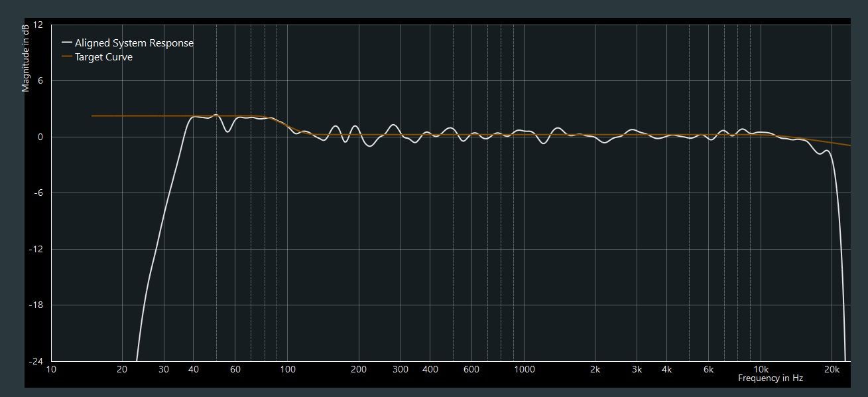Screen dimensions: 868x397
Task: Click the 12 dB tick label
Action: [37, 25]
